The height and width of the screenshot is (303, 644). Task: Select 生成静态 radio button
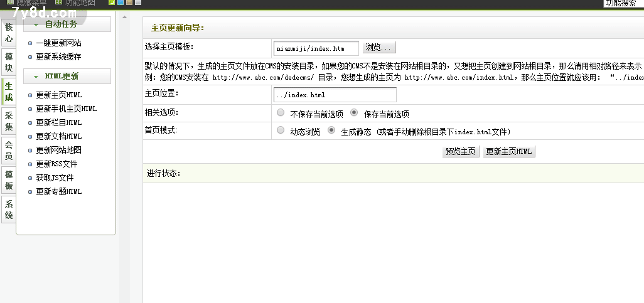tap(331, 130)
